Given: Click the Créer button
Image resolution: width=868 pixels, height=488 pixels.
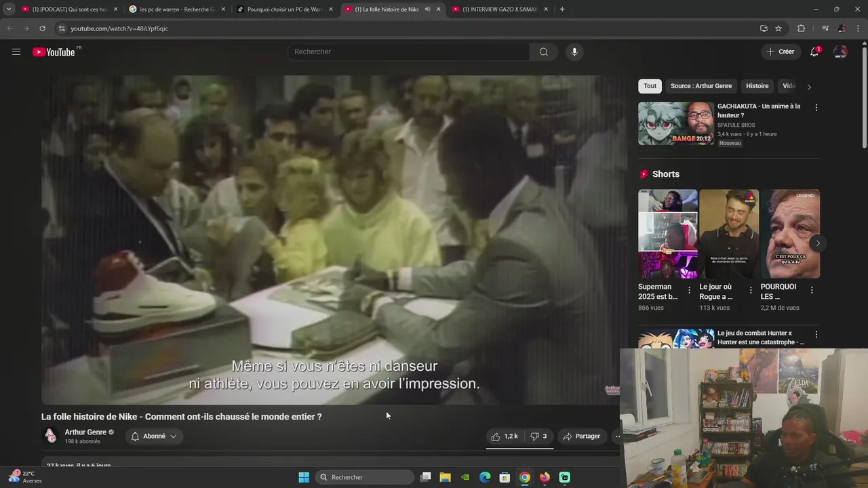Looking at the screenshot, I should coord(780,52).
